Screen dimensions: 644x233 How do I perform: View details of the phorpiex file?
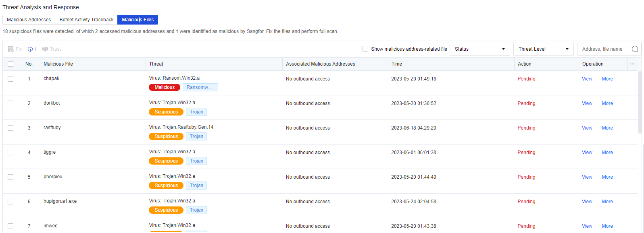pos(587,177)
